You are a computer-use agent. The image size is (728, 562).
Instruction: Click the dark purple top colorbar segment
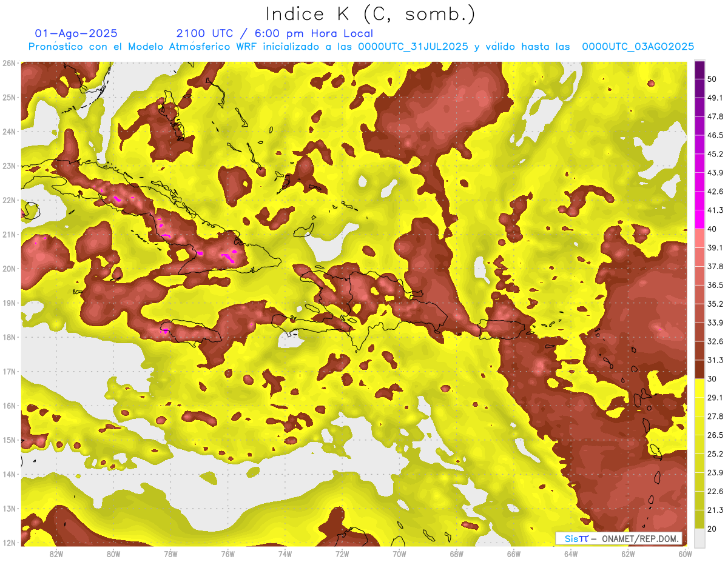click(x=699, y=70)
